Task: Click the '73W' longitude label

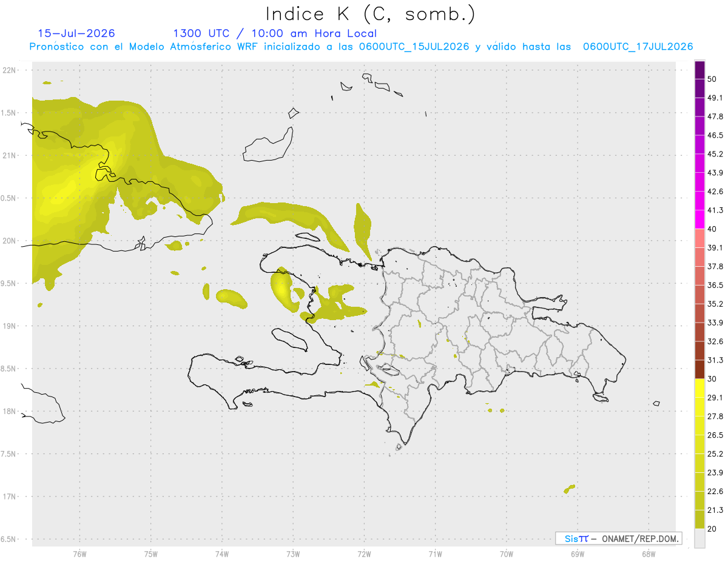Action: click(x=293, y=554)
